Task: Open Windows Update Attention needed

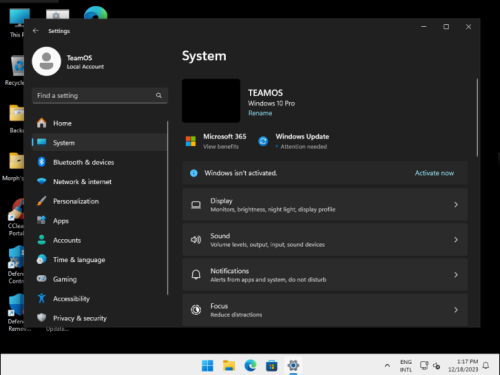Action: coord(294,141)
